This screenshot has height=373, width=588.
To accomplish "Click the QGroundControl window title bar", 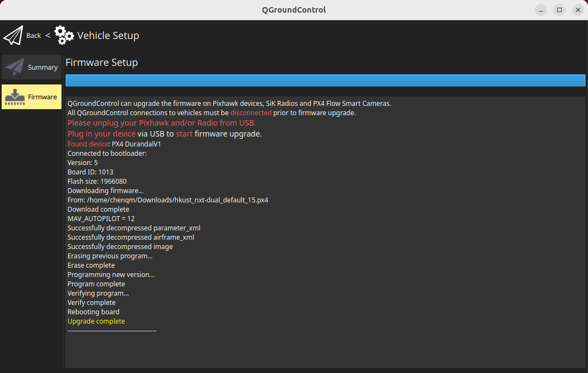I will [294, 10].
